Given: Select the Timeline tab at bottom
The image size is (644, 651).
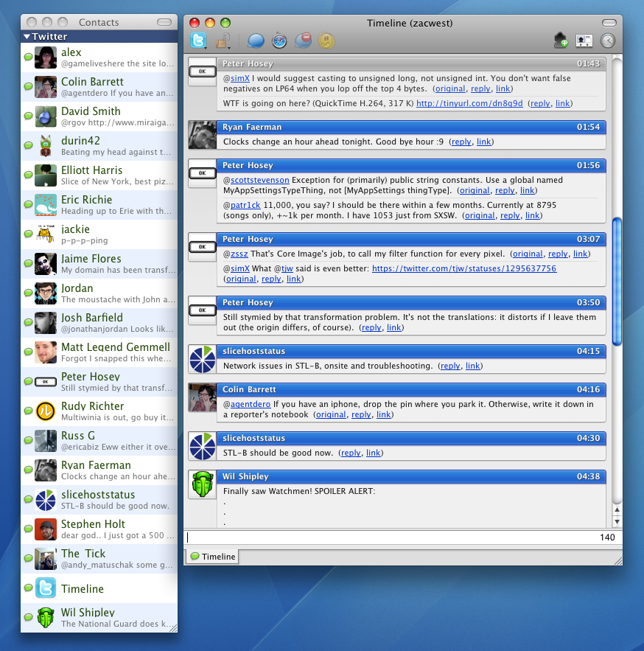Looking at the screenshot, I should pos(213,557).
